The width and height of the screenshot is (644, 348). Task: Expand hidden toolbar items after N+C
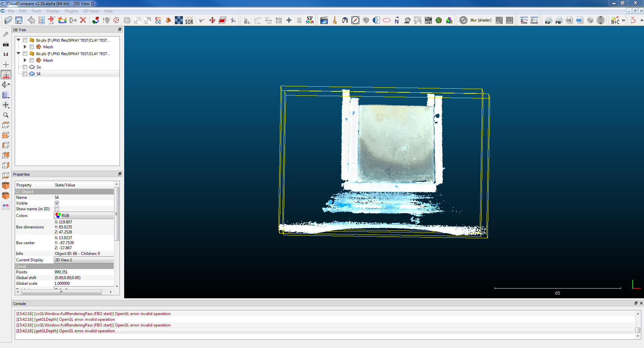623,20
